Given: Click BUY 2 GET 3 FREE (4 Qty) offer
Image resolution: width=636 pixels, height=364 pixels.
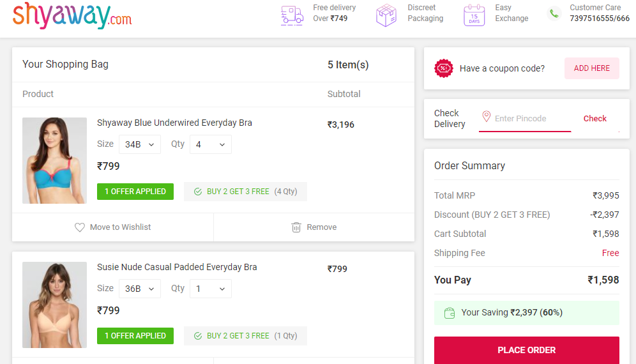Looking at the screenshot, I should pyautogui.click(x=245, y=192).
